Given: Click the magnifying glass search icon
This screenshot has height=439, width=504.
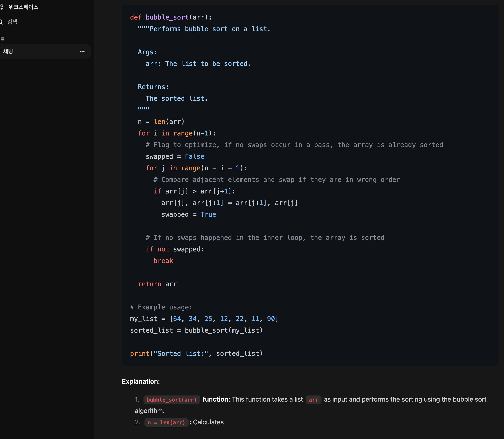Looking at the screenshot, I should pos(1,22).
